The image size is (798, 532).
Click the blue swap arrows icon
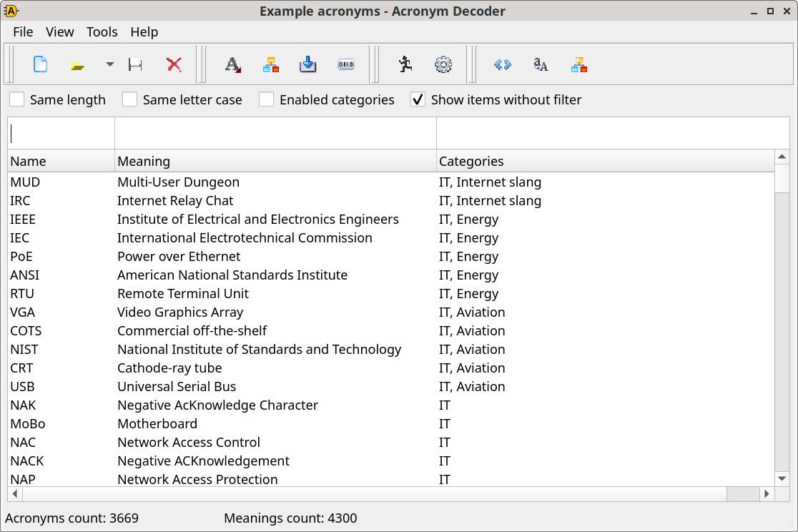click(x=502, y=64)
